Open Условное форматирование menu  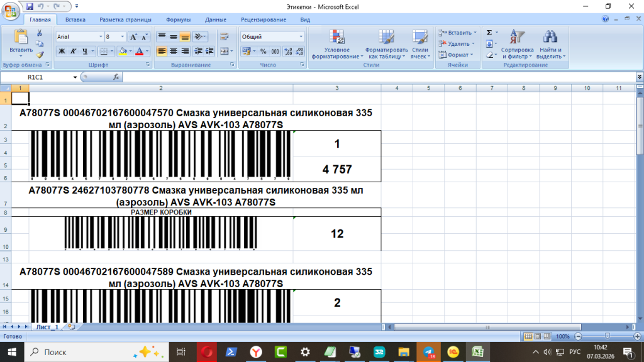[x=337, y=45]
